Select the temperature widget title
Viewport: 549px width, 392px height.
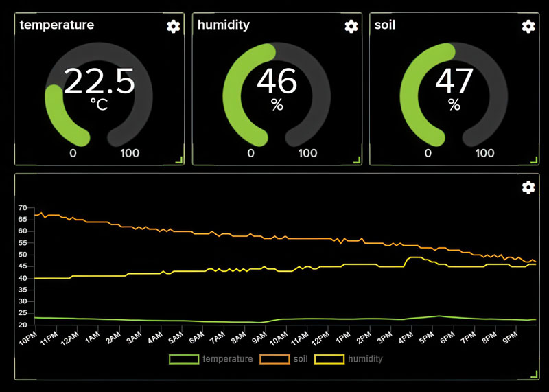coord(57,25)
